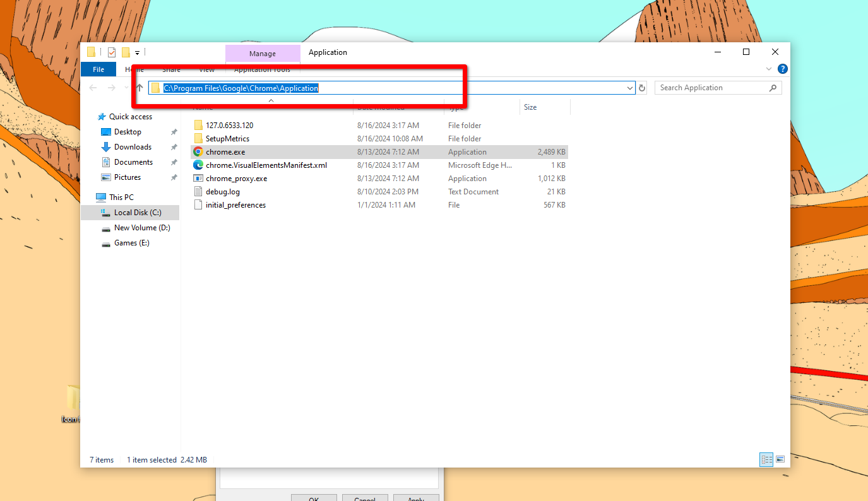Open Desktop from Quick access

click(128, 132)
